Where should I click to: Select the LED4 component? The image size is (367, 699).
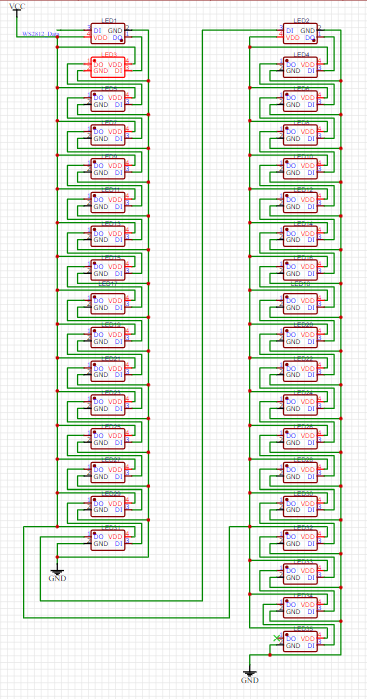pyautogui.click(x=301, y=67)
